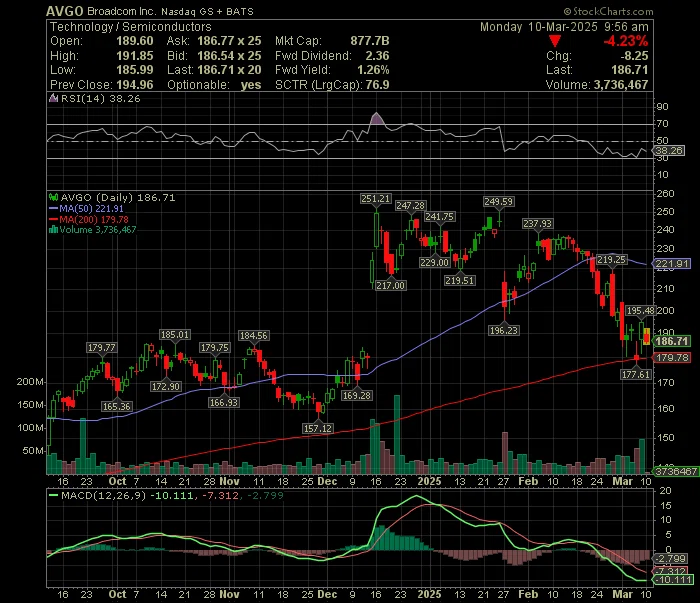Click the Mkt Cap value 877.7B

click(x=370, y=41)
